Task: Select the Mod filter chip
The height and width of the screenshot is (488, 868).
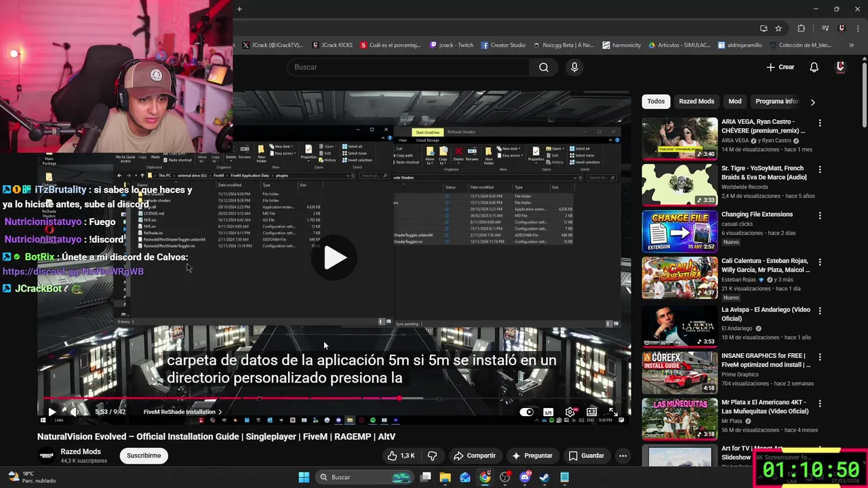Action: 735,101
